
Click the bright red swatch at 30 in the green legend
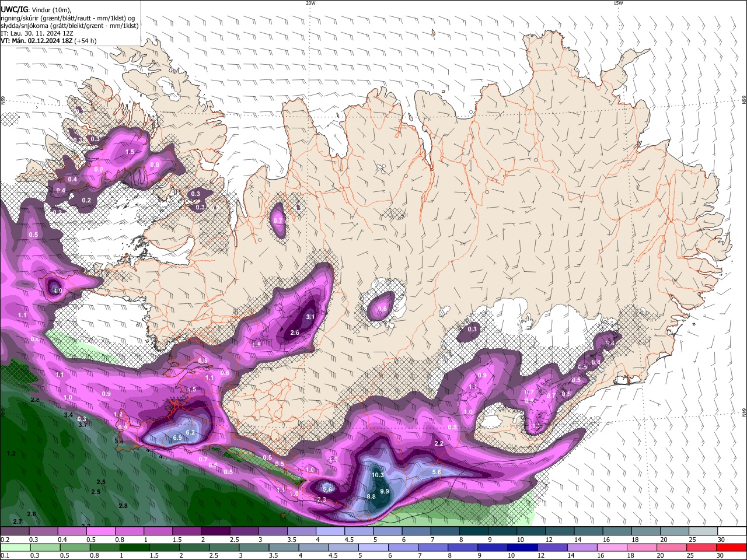point(732,547)
